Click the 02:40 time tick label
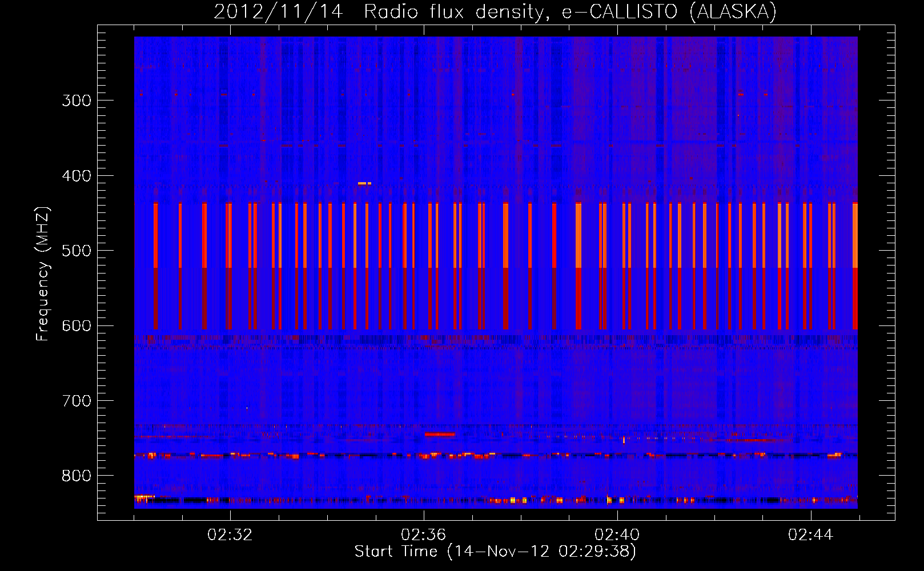Image resolution: width=924 pixels, height=571 pixels. pyautogui.click(x=617, y=535)
